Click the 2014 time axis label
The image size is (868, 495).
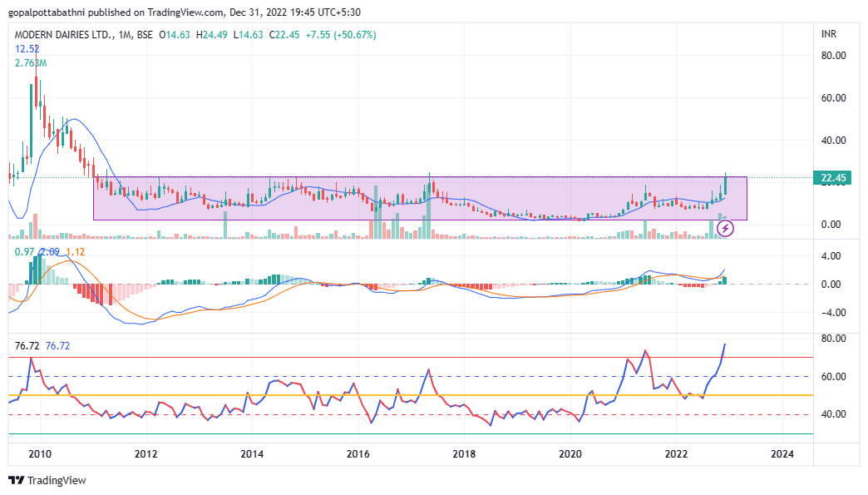click(252, 454)
